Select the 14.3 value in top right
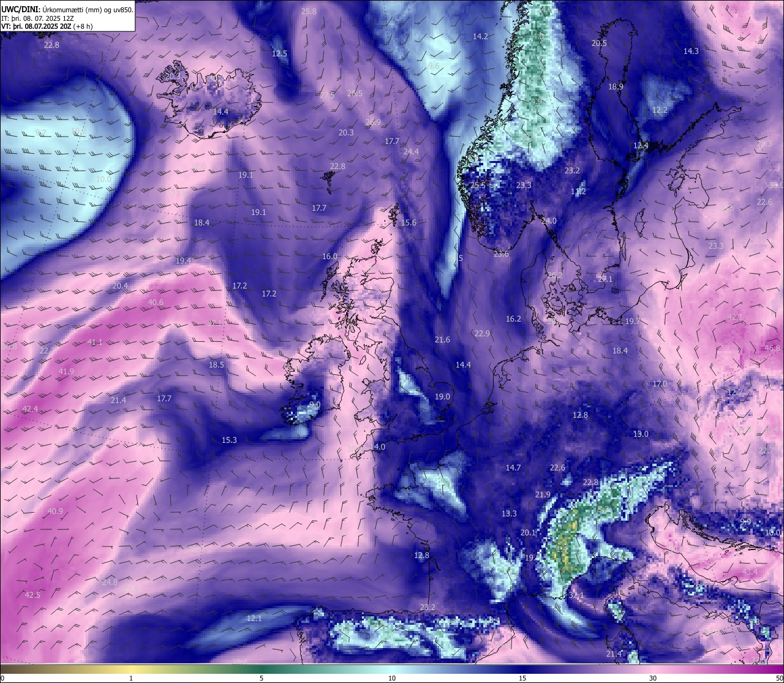This screenshot has height=683, width=784. tap(691, 51)
